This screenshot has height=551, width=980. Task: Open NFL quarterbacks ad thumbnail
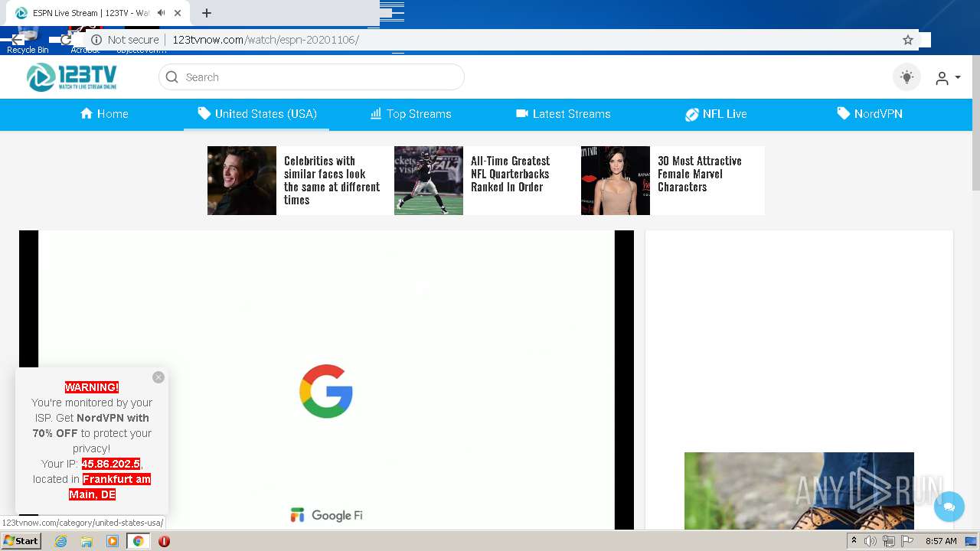pyautogui.click(x=429, y=181)
